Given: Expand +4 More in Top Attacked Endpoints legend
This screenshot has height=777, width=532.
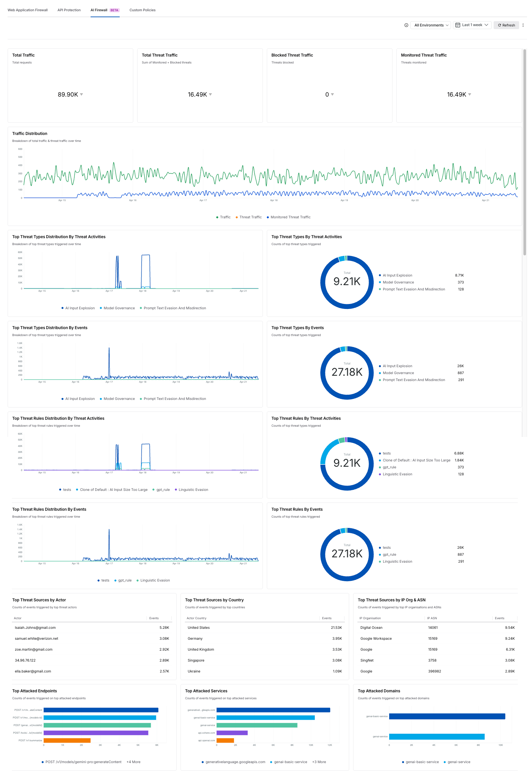Looking at the screenshot, I should 133,762.
